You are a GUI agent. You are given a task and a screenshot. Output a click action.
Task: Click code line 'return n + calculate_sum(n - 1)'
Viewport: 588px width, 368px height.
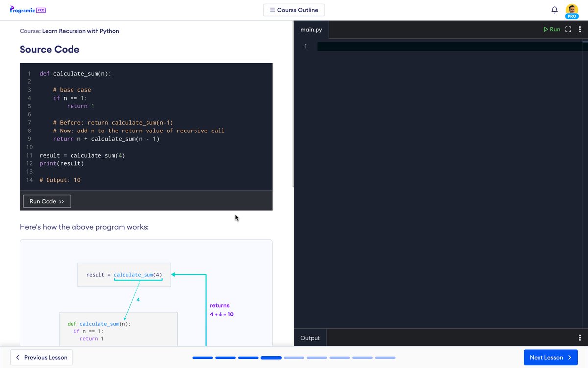[x=106, y=139]
